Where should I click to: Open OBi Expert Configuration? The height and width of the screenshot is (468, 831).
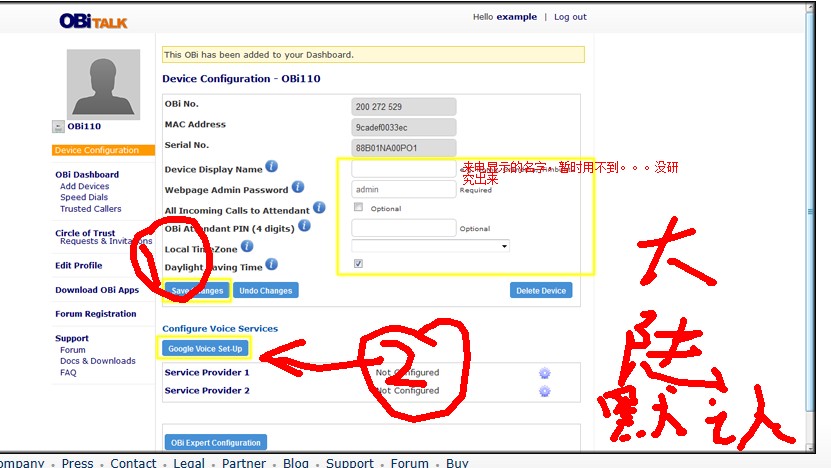[216, 443]
